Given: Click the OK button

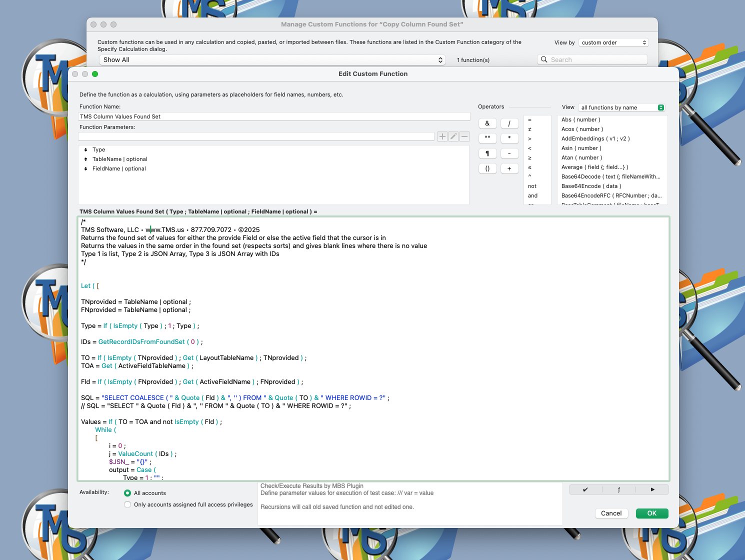Looking at the screenshot, I should click(651, 513).
